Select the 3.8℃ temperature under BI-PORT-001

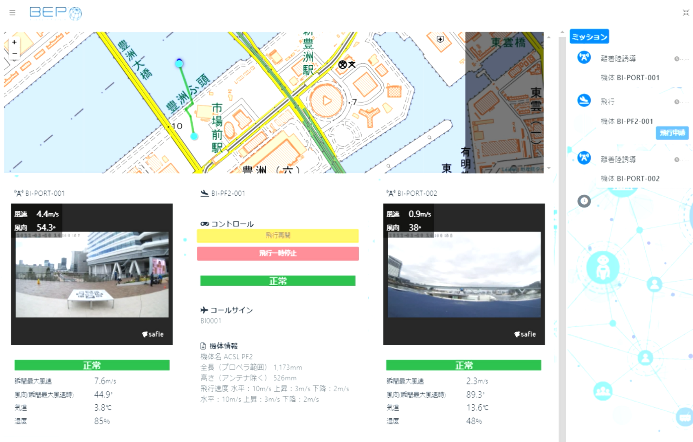[x=103, y=408]
